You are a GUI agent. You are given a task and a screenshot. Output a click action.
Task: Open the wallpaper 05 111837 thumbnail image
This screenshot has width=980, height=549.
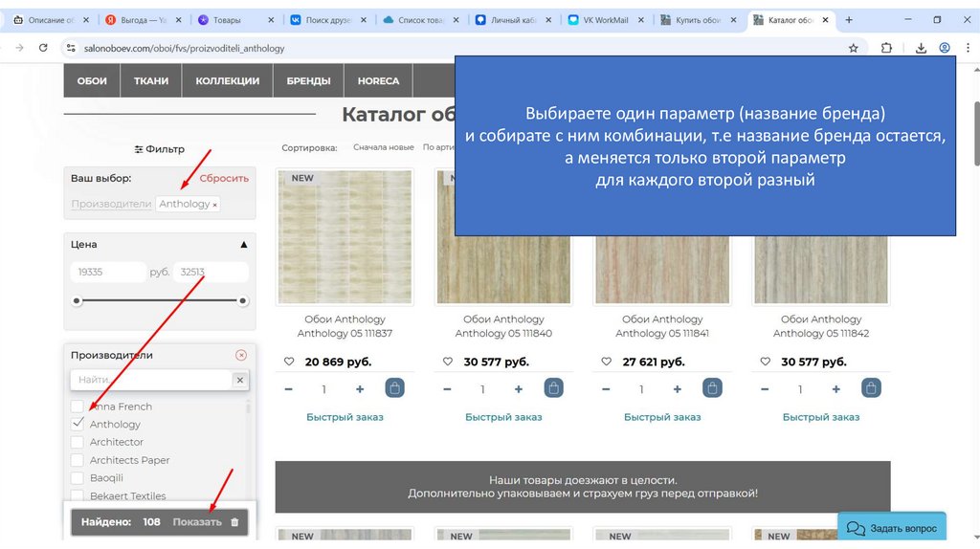click(x=345, y=237)
